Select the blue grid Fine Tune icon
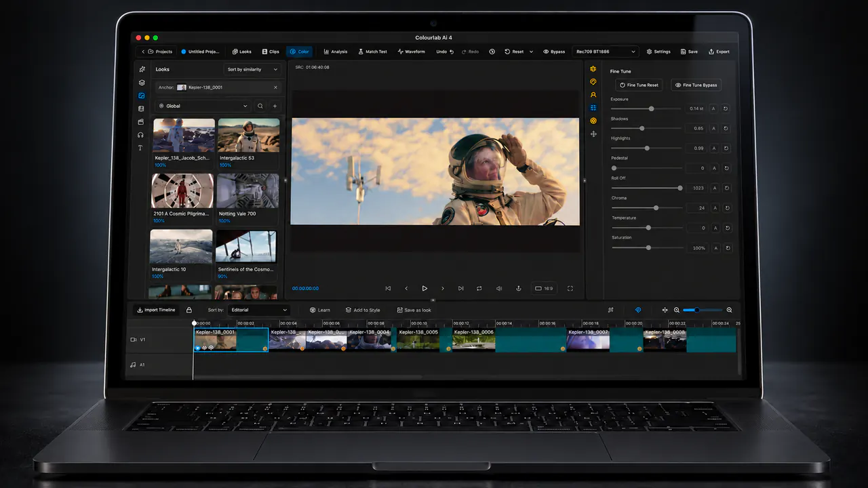The width and height of the screenshot is (868, 488). [593, 108]
